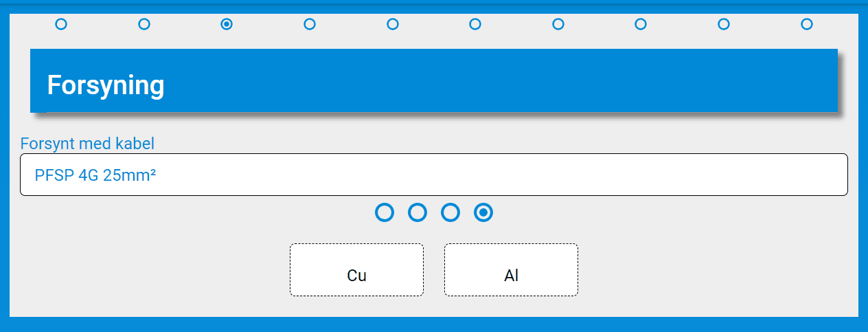Click the "Forsynt med kabel" field label

[87, 144]
